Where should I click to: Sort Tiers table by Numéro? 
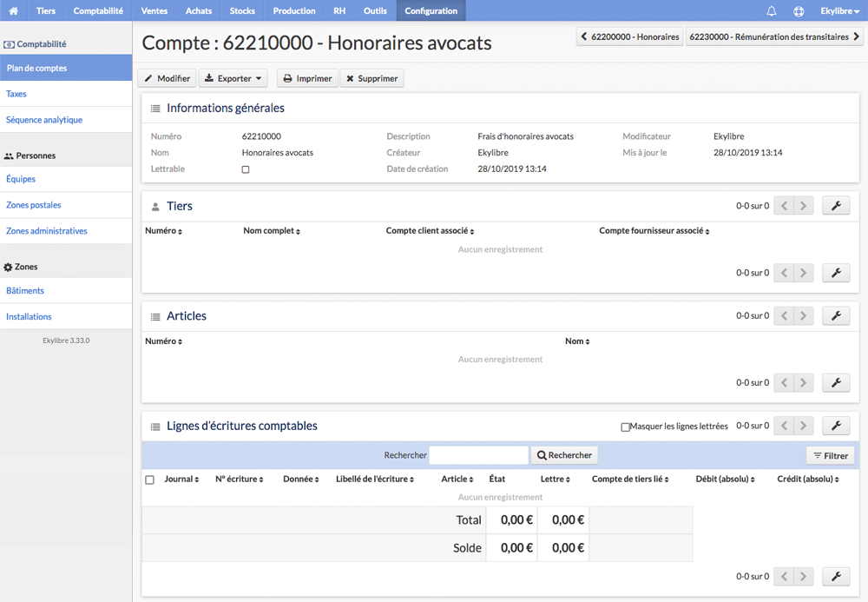click(x=163, y=231)
